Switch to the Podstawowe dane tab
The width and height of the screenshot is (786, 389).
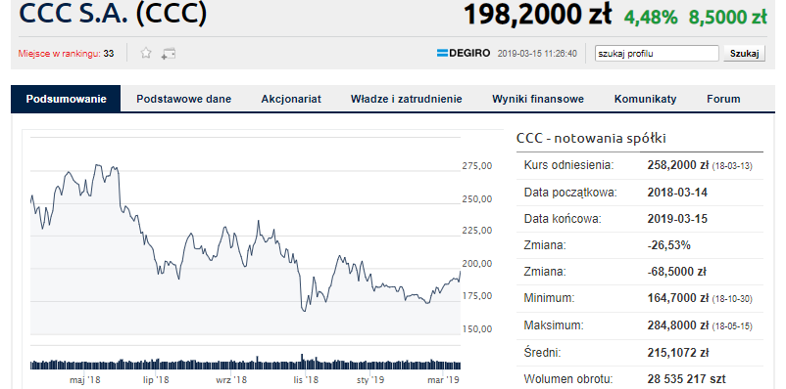(184, 99)
